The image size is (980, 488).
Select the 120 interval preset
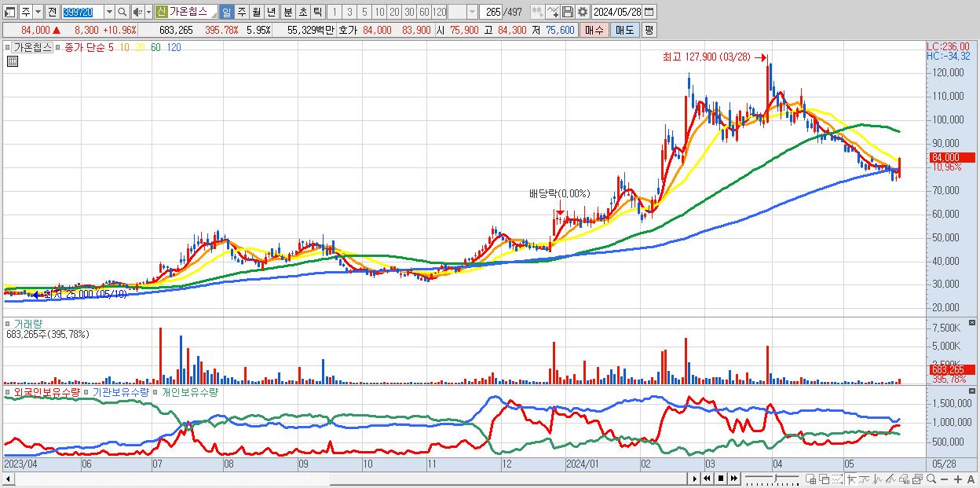(439, 12)
